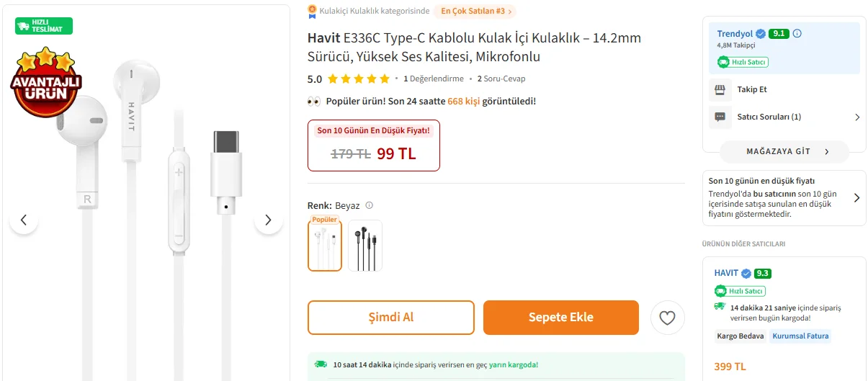The image size is (868, 381).
Task: Click the Avantajlı Ürün badge
Action: click(45, 81)
